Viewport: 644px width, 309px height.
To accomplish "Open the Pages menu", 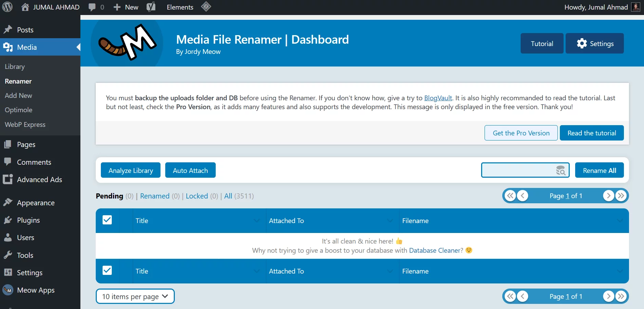I will tap(40, 144).
